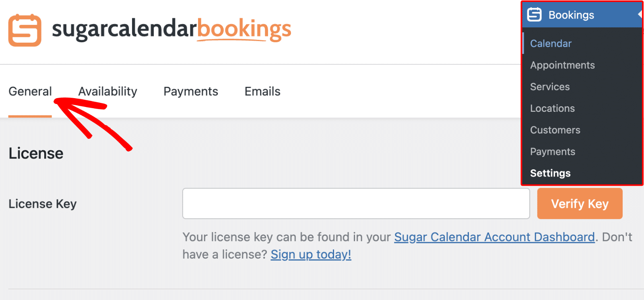Open the Sugar Calendar Account Dashboard link
Image resolution: width=644 pixels, height=300 pixels.
(494, 237)
